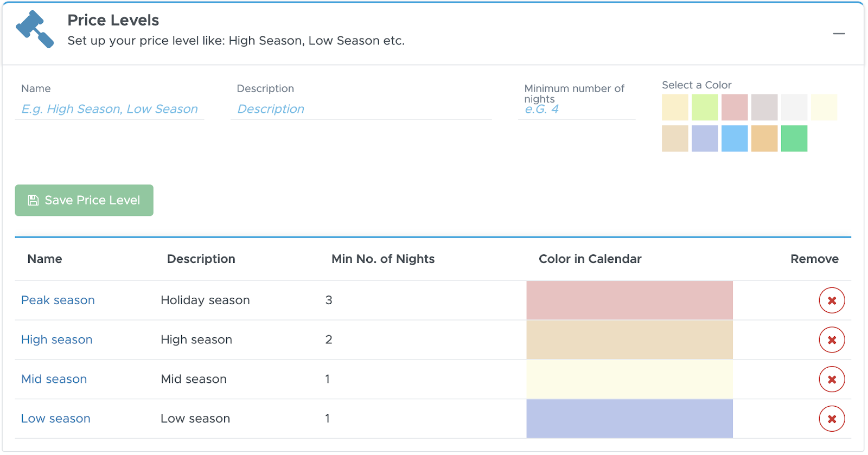Choose the orange-tan color swatch
The width and height of the screenshot is (868, 455).
click(764, 138)
